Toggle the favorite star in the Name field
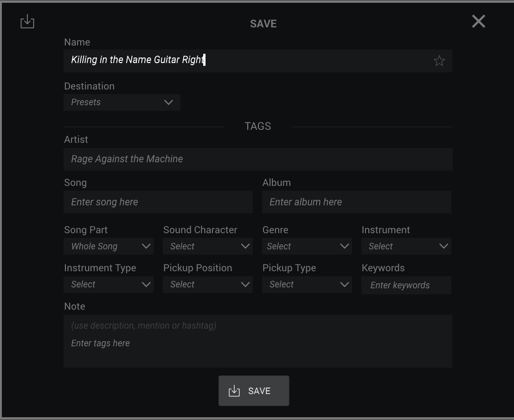514x420 pixels. pos(439,61)
